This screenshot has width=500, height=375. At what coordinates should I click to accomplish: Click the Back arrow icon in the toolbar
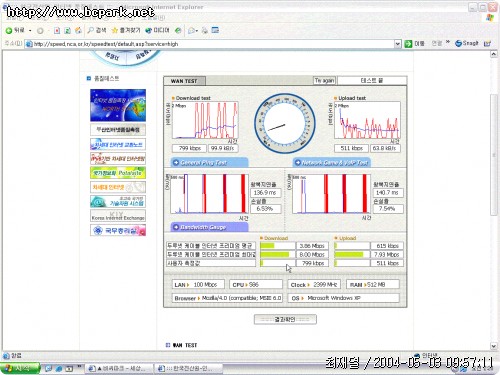(9, 31)
